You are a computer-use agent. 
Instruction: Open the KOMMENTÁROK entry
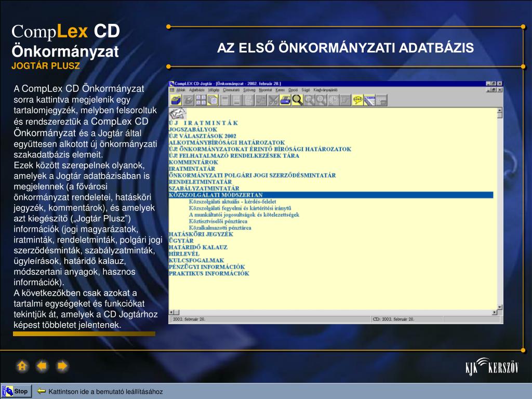pos(193,162)
